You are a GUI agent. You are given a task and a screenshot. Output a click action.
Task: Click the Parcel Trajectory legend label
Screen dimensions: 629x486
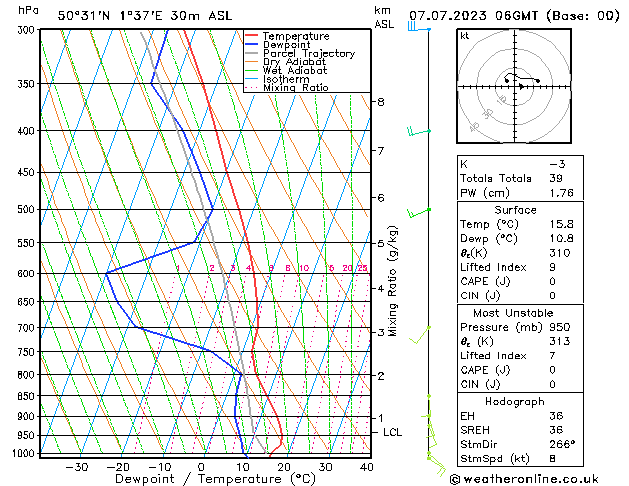[309, 53]
